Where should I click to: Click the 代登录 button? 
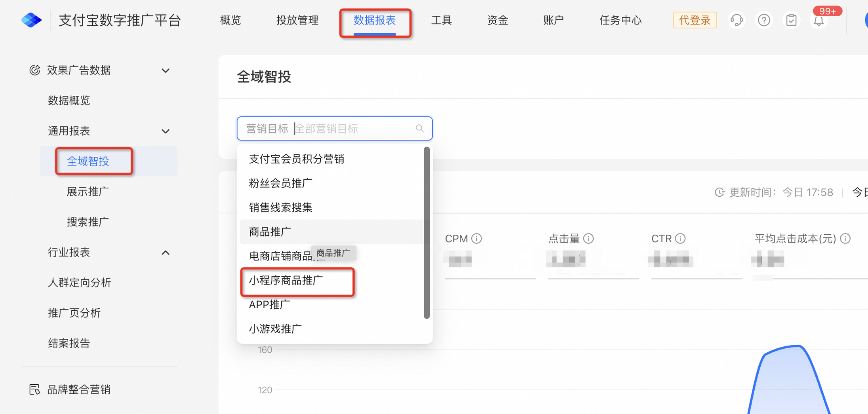(x=695, y=20)
